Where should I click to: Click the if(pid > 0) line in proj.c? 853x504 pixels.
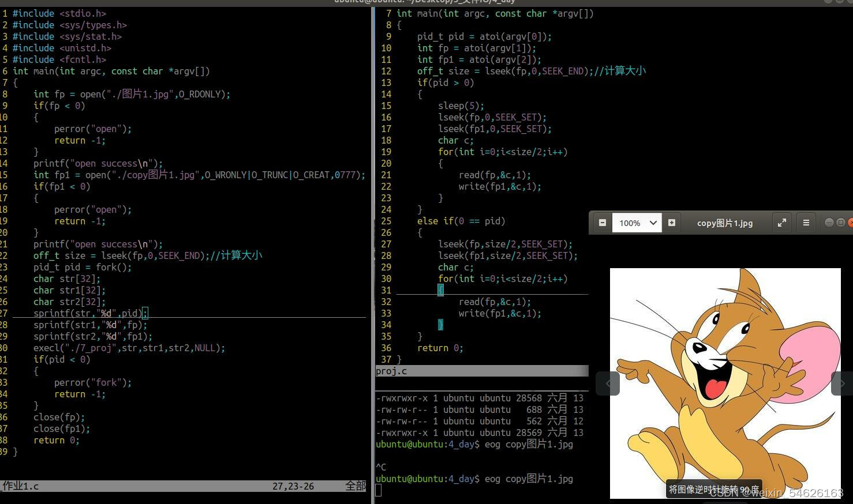tap(446, 82)
